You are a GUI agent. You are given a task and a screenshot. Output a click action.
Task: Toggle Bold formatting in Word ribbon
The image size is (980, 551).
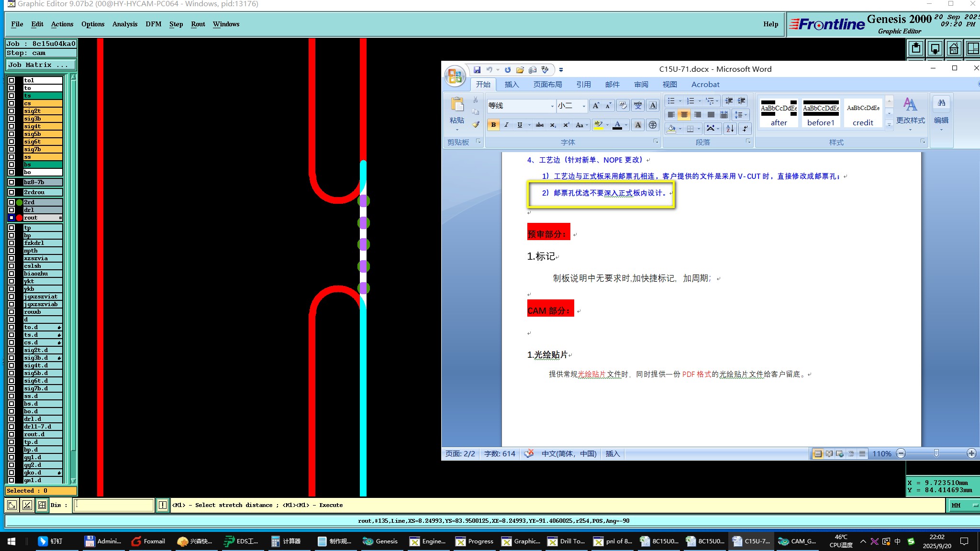coord(493,125)
